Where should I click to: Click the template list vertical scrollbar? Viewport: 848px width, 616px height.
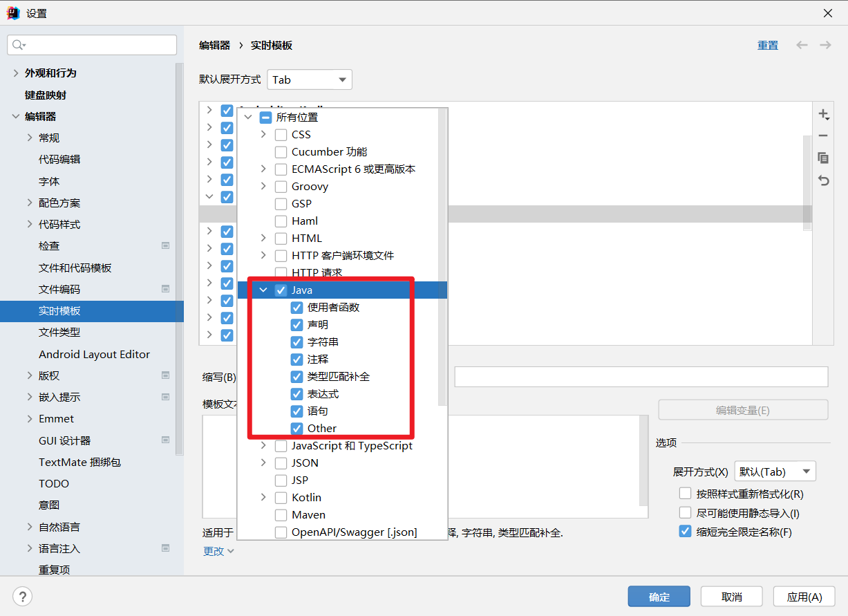coord(807,183)
